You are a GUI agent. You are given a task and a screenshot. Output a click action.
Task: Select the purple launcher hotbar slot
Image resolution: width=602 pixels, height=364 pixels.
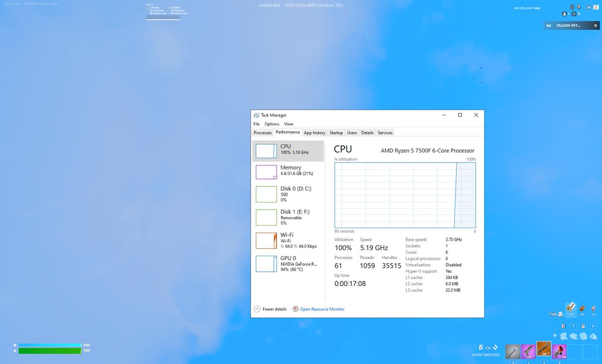coord(559,351)
